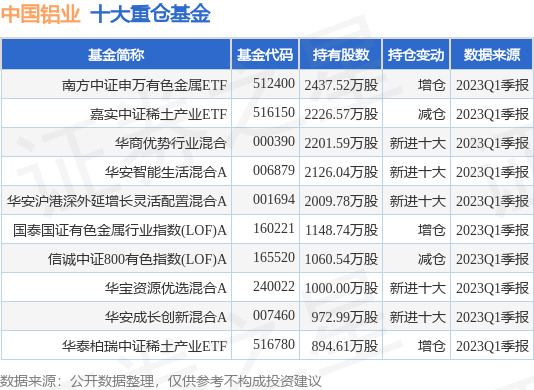
Task: Select holding value 2009.78万股
Action: click(341, 201)
